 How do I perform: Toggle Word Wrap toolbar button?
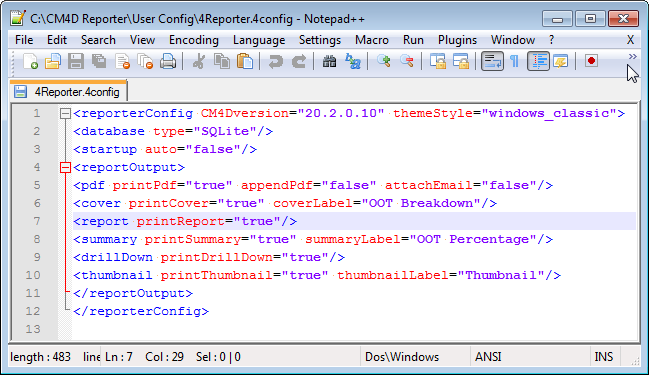(x=492, y=61)
